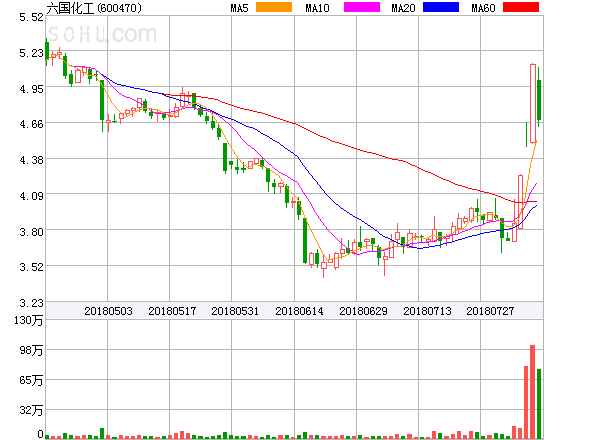Select the MA10 legend label
This screenshot has width=600, height=440.
pos(318,8)
